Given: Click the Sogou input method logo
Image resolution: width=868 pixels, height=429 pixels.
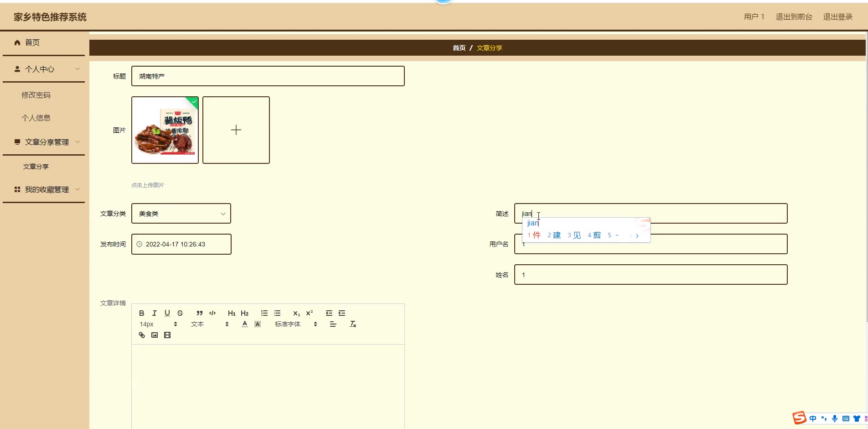Looking at the screenshot, I should (x=799, y=418).
